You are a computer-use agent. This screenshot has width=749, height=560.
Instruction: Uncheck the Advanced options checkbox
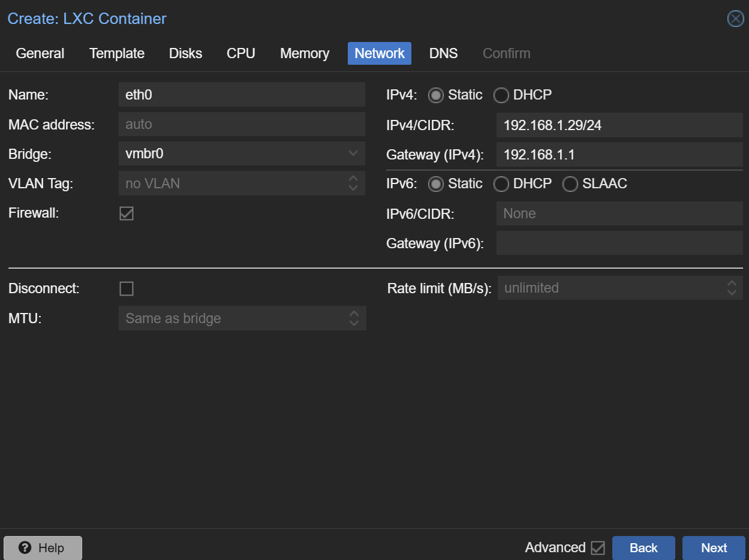[598, 548]
